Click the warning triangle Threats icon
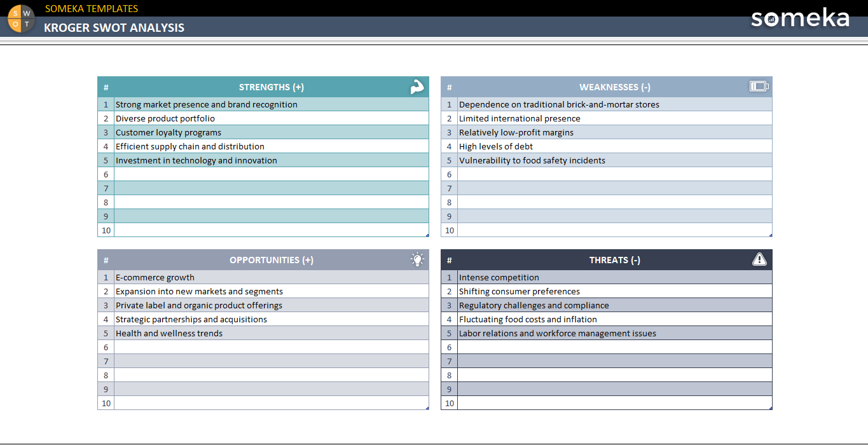Screen dimensions: 868x445 coord(759,259)
